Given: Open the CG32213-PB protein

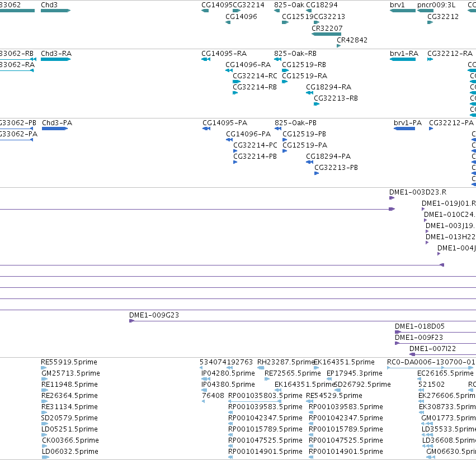Looking at the screenshot, I should (x=317, y=174).
